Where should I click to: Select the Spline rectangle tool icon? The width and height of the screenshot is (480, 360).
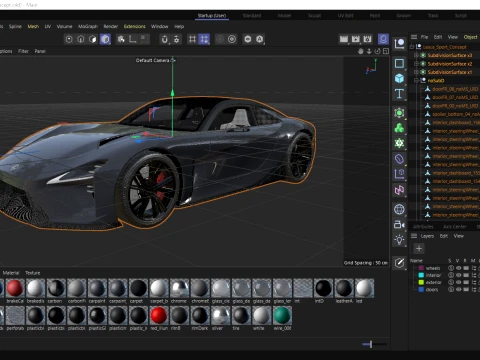tap(399, 63)
